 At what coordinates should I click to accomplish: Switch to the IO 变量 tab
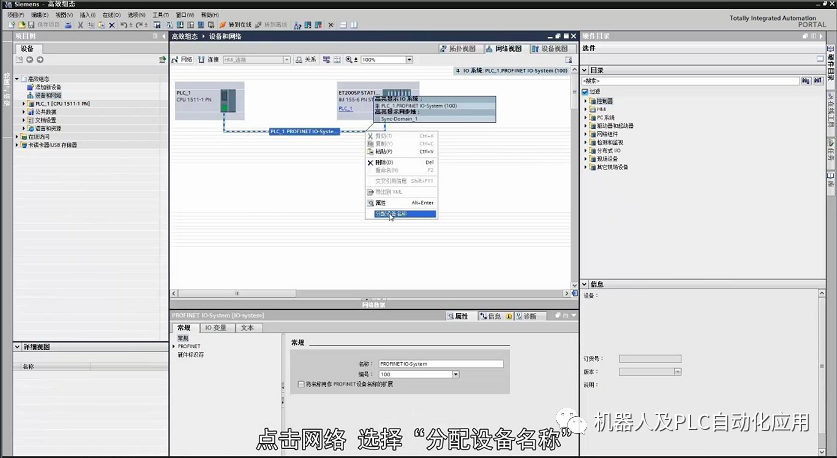coord(216,328)
